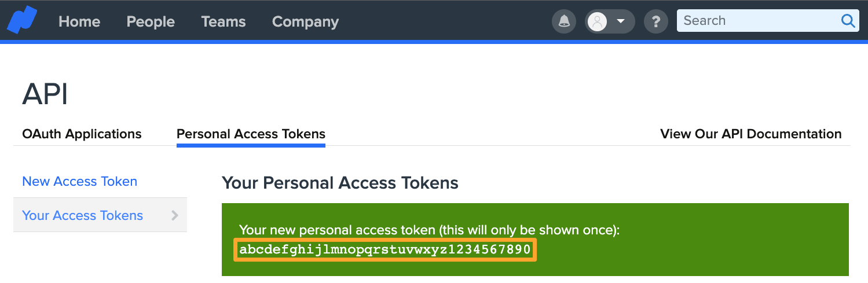Open the help question mark icon
This screenshot has width=868, height=283.
pyautogui.click(x=655, y=21)
